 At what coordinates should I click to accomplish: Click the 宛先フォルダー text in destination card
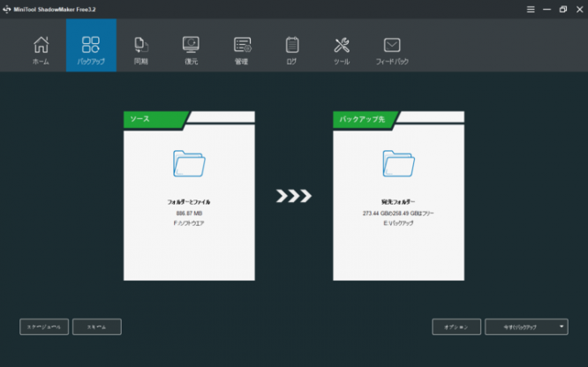click(x=398, y=202)
